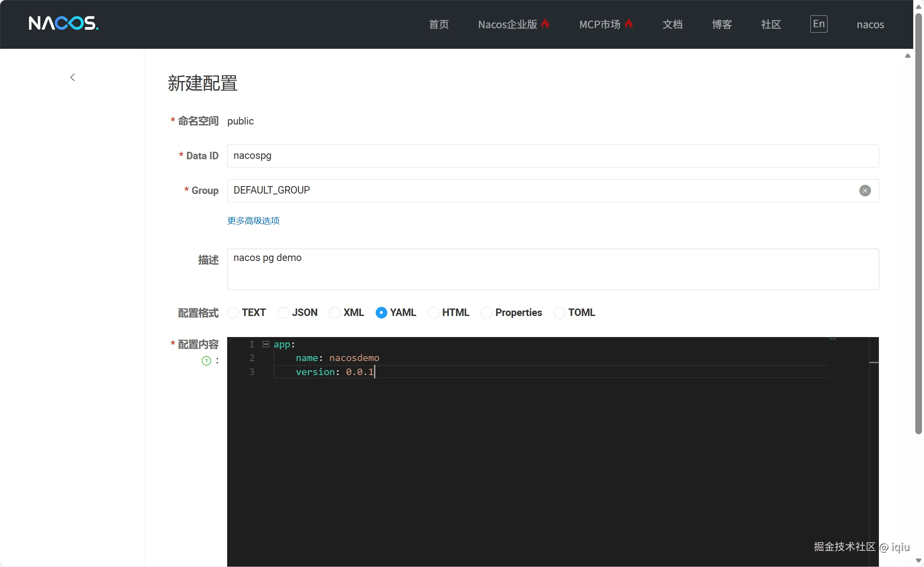The width and height of the screenshot is (924, 567).
Task: Click into the Data ID input field
Action: tap(553, 156)
